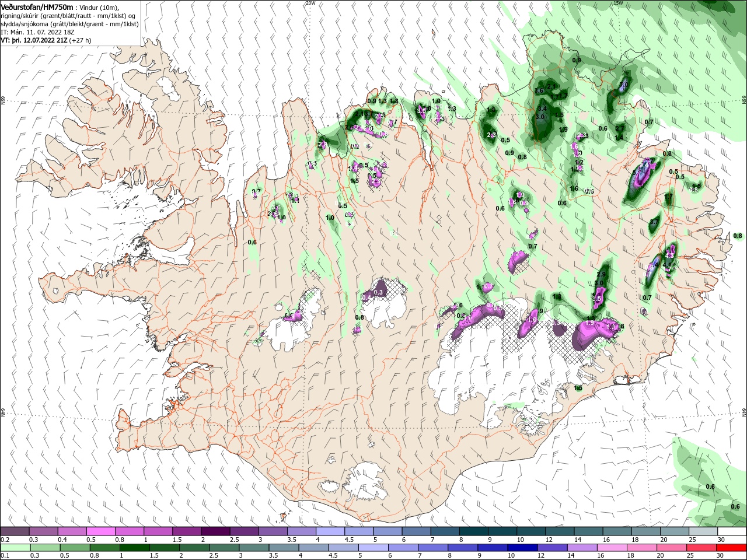Screen dimensions: 747x560
Task: Click the dark teal 8 snow legend swatch
Action: tap(474, 531)
